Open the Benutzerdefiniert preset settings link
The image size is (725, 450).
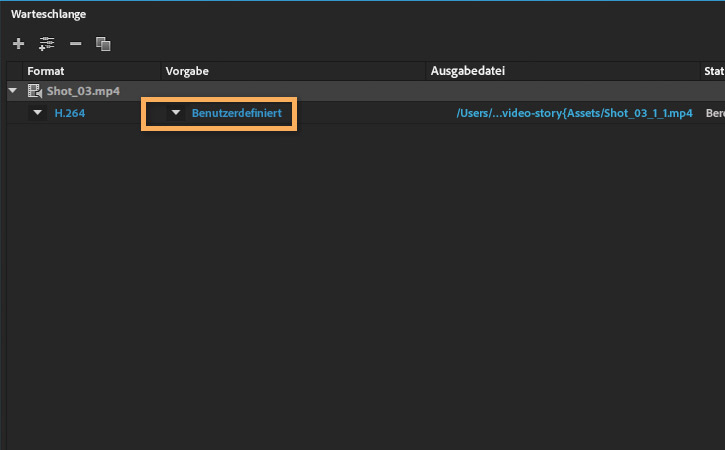tap(236, 113)
